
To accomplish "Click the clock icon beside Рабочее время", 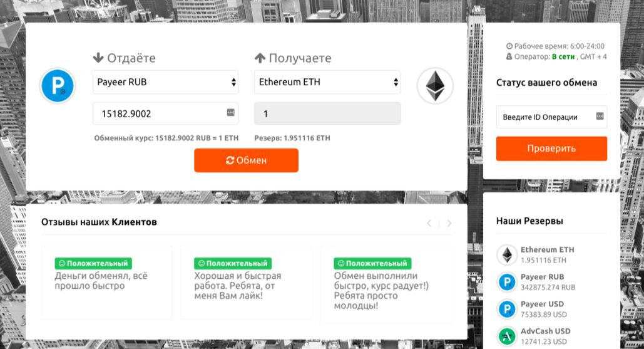I will tap(509, 46).
